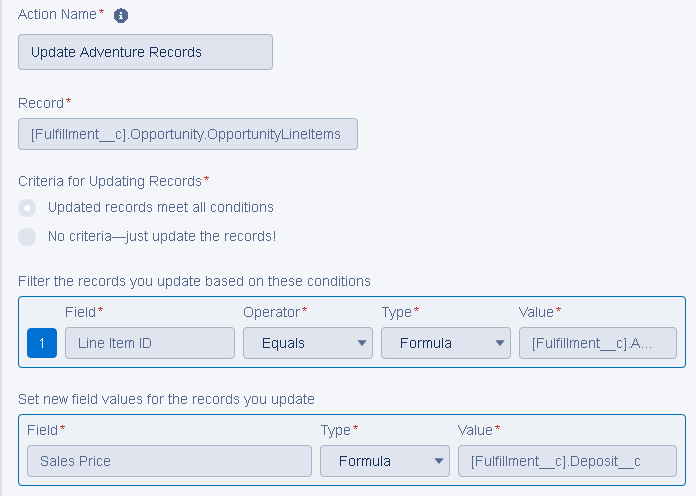Click the Update Adventure Records name field

tap(145, 52)
